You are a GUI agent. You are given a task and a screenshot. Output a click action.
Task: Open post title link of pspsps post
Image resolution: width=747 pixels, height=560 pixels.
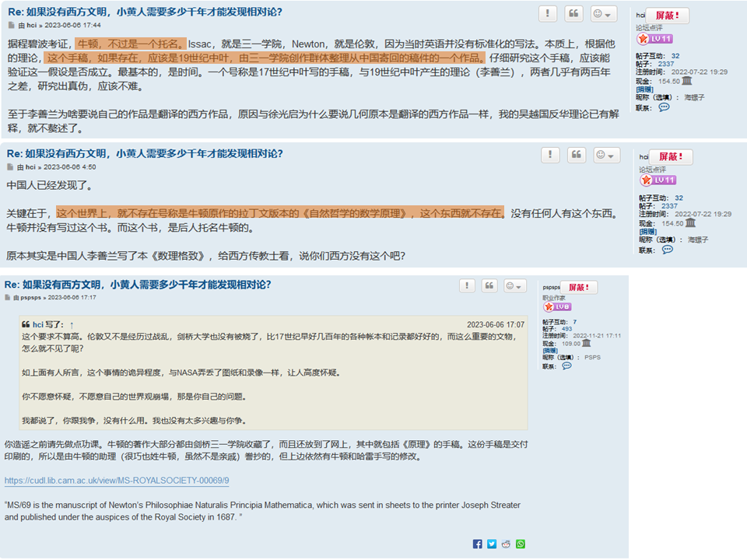[x=138, y=285]
